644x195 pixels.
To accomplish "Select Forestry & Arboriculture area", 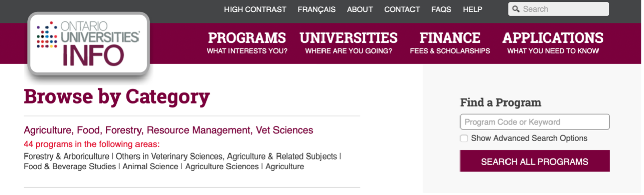I will pyautogui.click(x=66, y=157).
